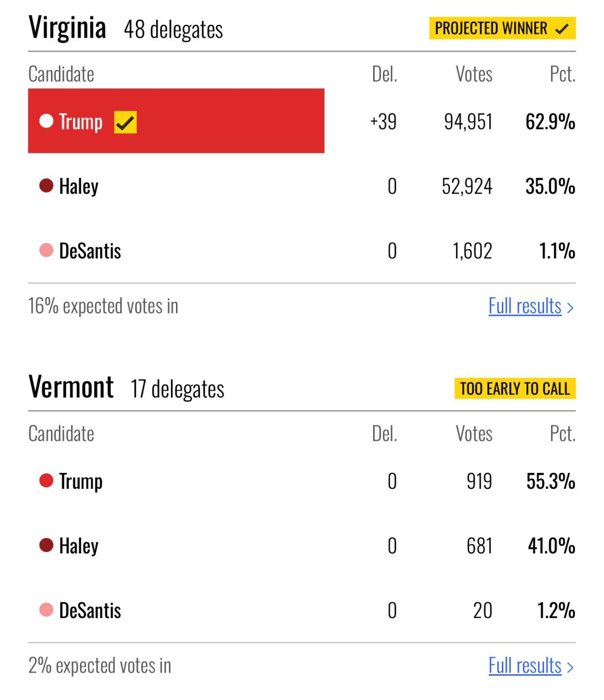
Task: Click DeSantis's pink dot in Virginia
Action: click(x=46, y=250)
